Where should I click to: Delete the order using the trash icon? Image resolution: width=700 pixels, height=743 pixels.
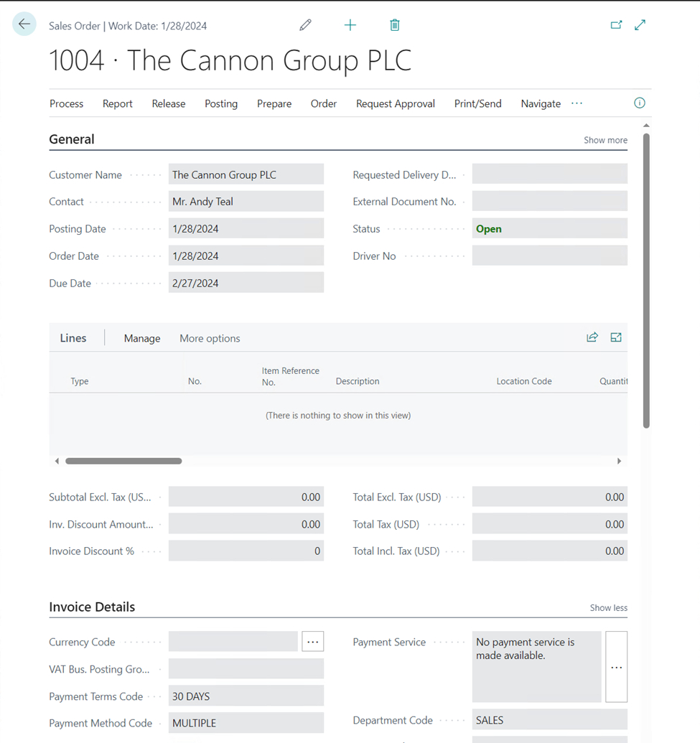(x=395, y=25)
